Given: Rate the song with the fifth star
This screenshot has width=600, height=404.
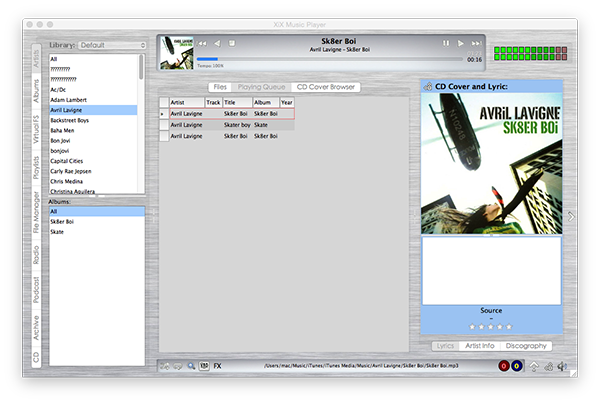Looking at the screenshot, I should [509, 327].
